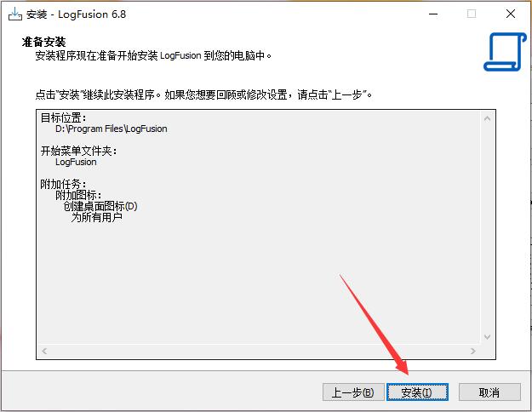532x412 pixels.
Task: Click the installer icon in the title bar
Action: coord(15,14)
